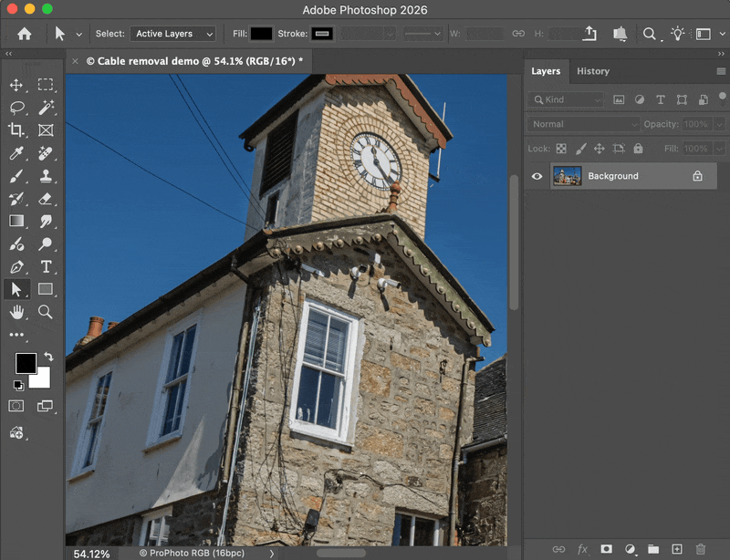Select the Pen tool
Screen dimensions: 730x560
click(16, 266)
